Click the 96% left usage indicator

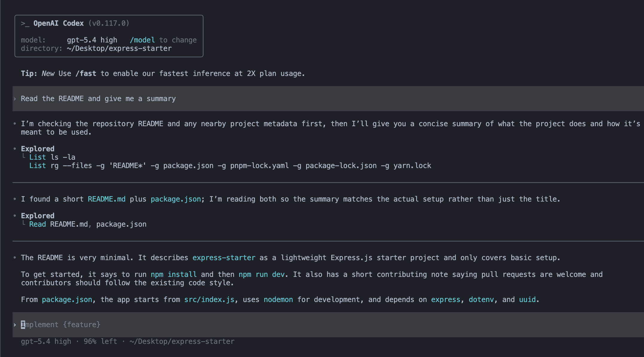[100, 341]
